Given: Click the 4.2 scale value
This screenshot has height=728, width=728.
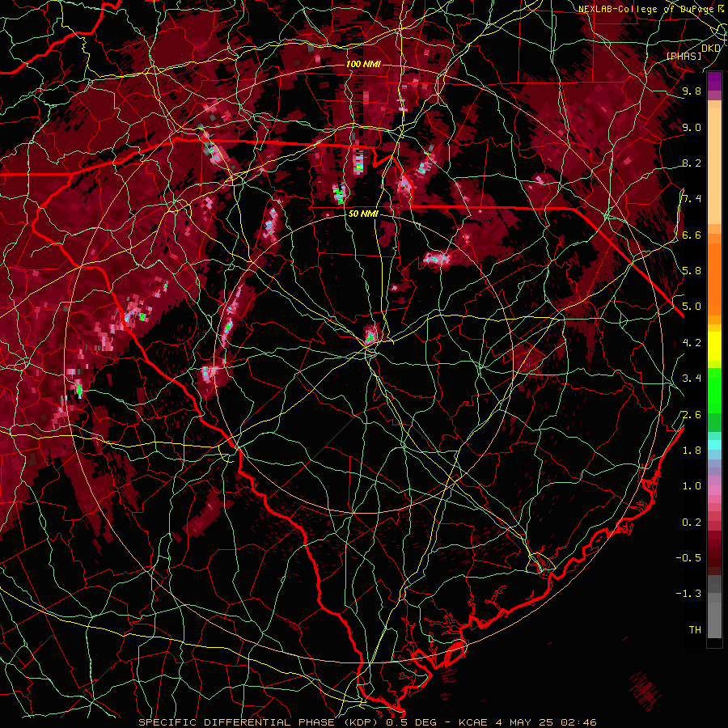Looking at the screenshot, I should pos(692,343).
